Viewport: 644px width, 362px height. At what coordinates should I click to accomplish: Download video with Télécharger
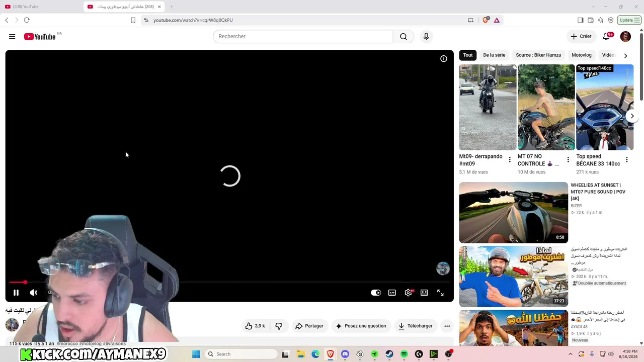[x=415, y=326]
